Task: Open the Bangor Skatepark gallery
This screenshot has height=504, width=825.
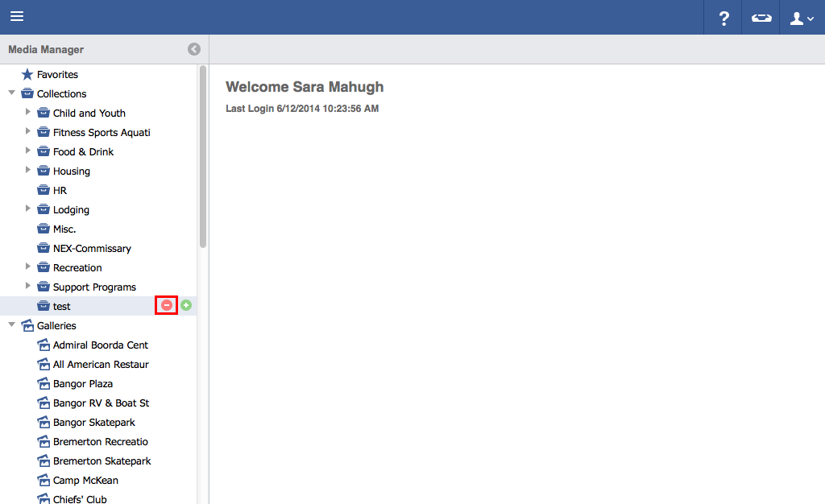Action: [x=93, y=423]
